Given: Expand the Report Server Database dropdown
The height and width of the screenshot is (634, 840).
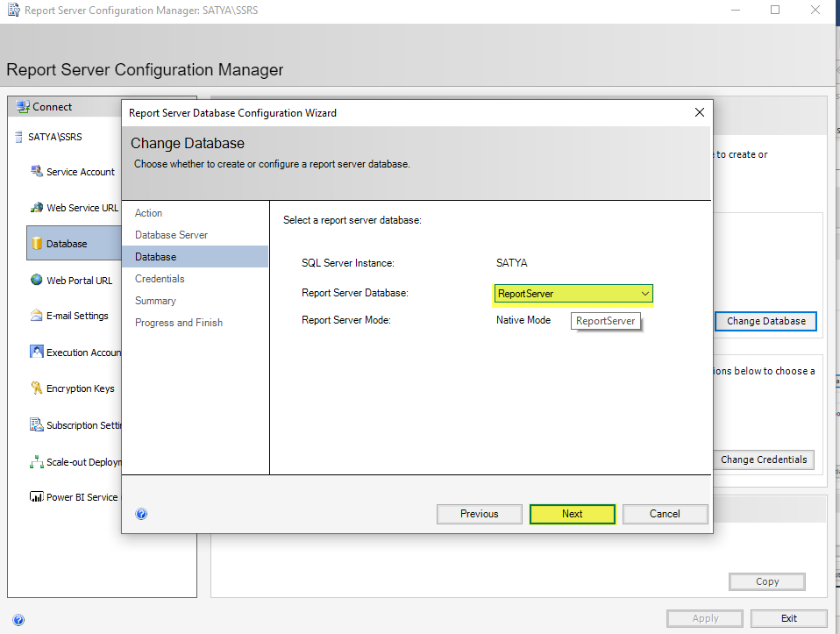Looking at the screenshot, I should click(x=644, y=294).
